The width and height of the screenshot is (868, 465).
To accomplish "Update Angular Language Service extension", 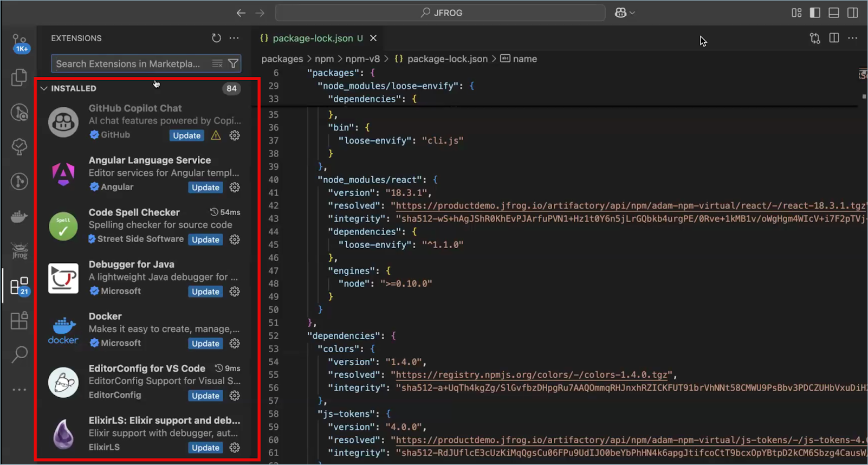I will tap(205, 188).
